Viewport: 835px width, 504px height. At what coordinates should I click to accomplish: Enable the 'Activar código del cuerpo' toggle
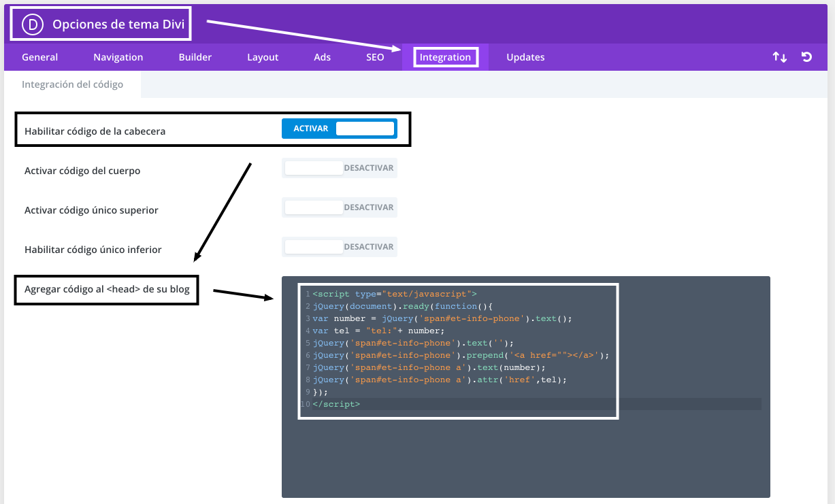[339, 168]
